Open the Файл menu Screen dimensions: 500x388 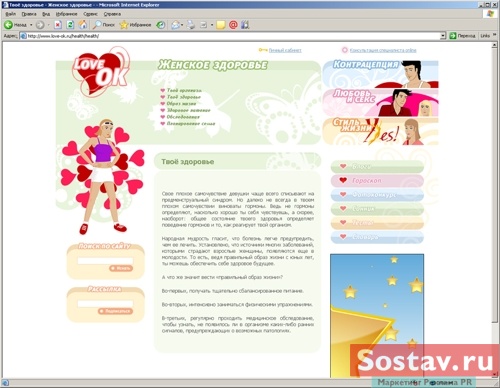click(x=11, y=14)
